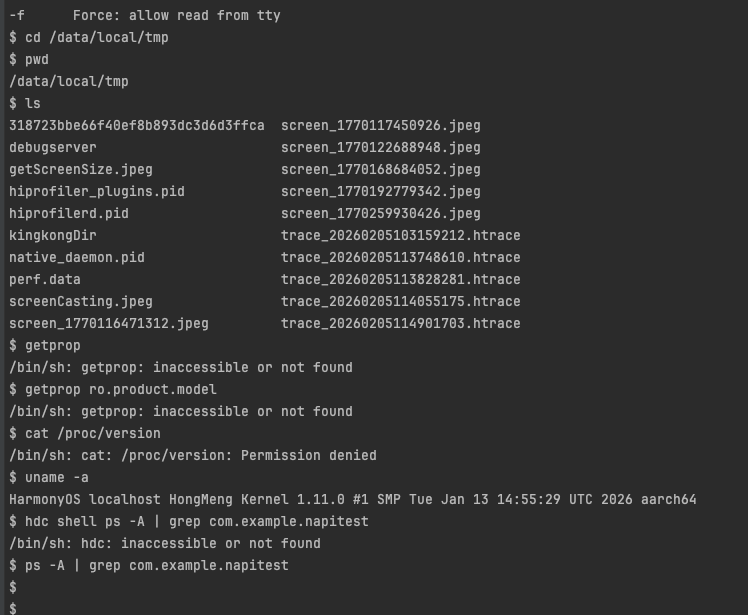Screen dimensions: 748x615
Task: Click the 318723bbe66f40ef8b893dc3d6d3ffca entry
Action: point(137,125)
